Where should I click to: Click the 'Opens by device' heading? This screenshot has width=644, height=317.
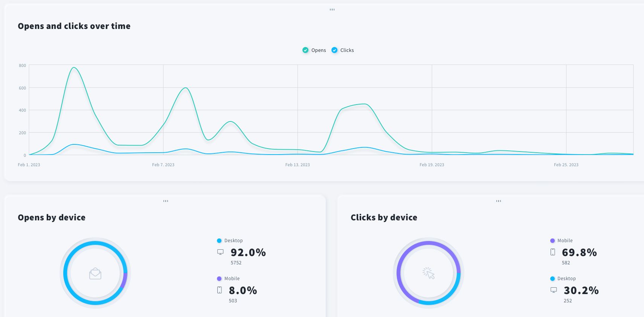(x=52, y=217)
